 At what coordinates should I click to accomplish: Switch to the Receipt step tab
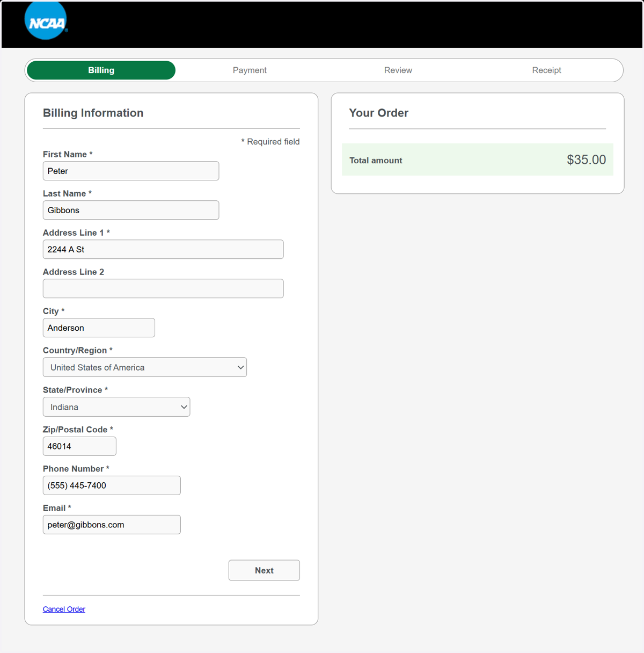[x=546, y=70]
